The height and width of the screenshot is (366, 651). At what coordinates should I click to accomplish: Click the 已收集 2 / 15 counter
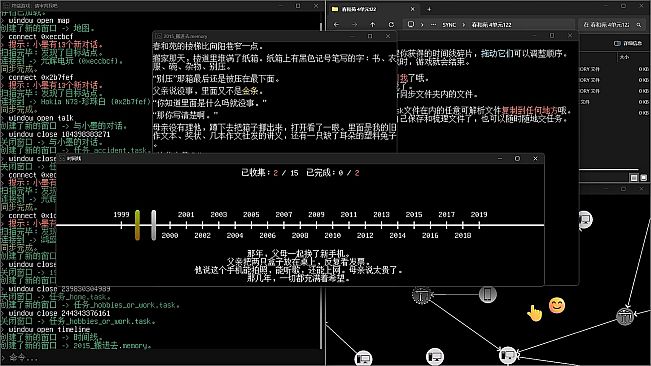270,173
